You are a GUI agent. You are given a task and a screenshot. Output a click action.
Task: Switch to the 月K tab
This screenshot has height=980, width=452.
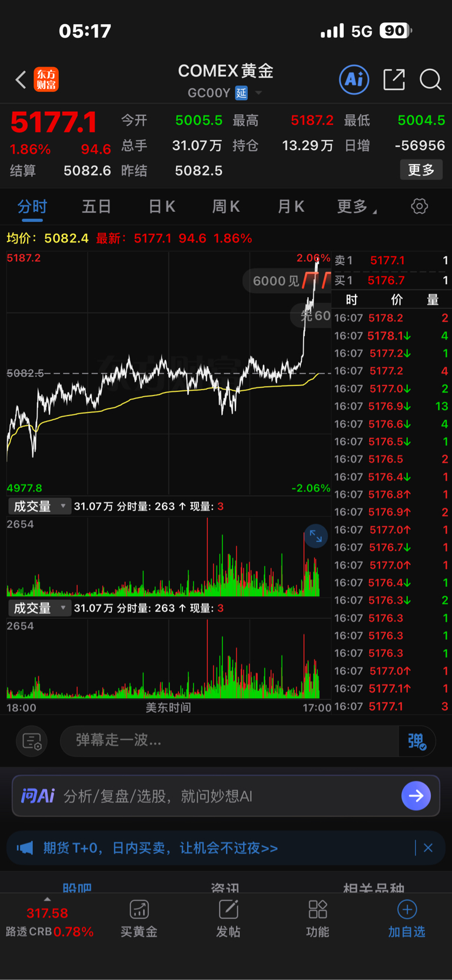291,207
